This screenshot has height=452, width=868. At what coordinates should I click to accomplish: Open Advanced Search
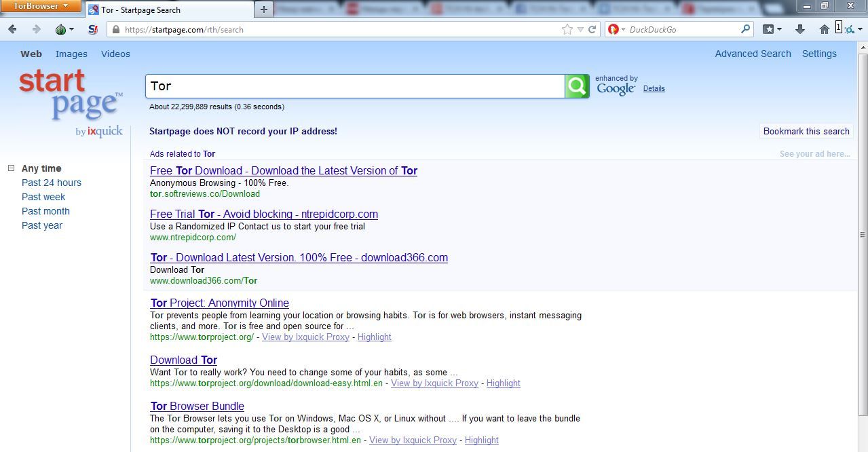click(753, 54)
